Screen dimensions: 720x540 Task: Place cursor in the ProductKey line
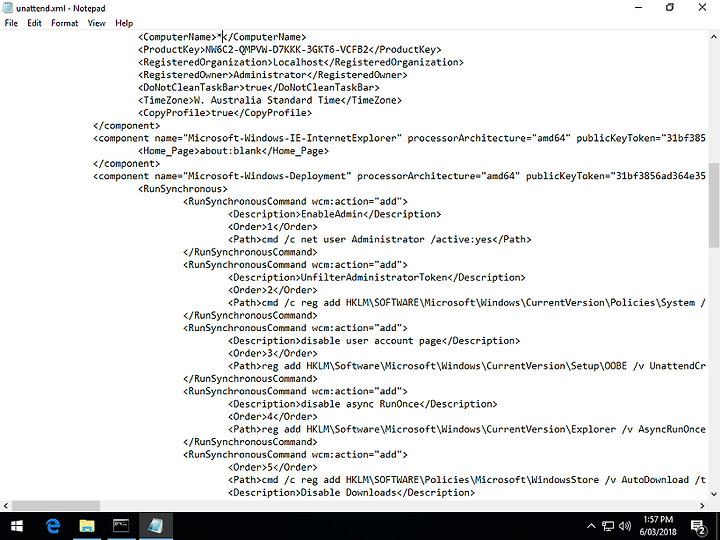[289, 50]
